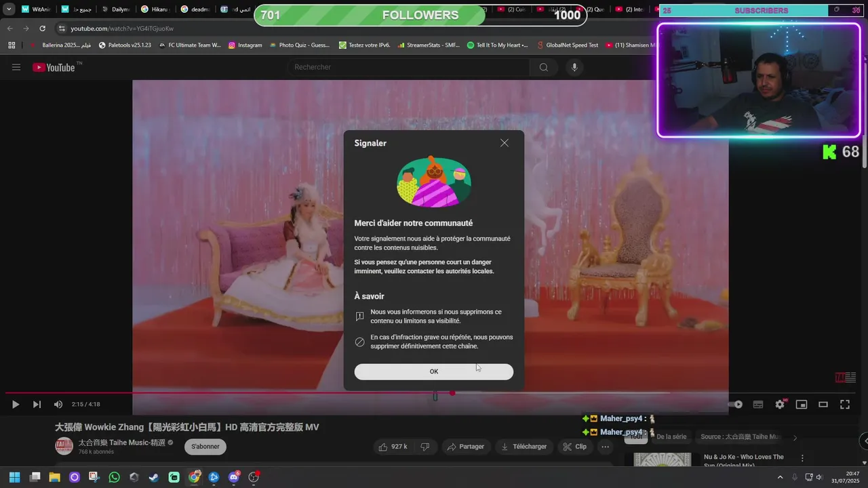The height and width of the screenshot is (488, 868).
Task: Switch to the WitAnime tab
Action: pyautogui.click(x=35, y=9)
